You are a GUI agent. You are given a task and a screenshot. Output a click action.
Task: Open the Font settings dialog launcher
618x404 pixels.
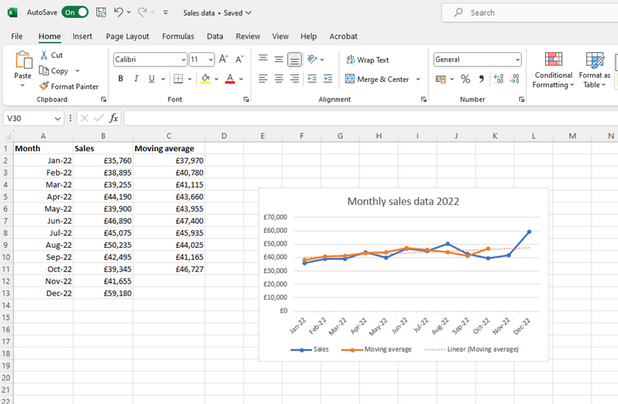[x=246, y=99]
